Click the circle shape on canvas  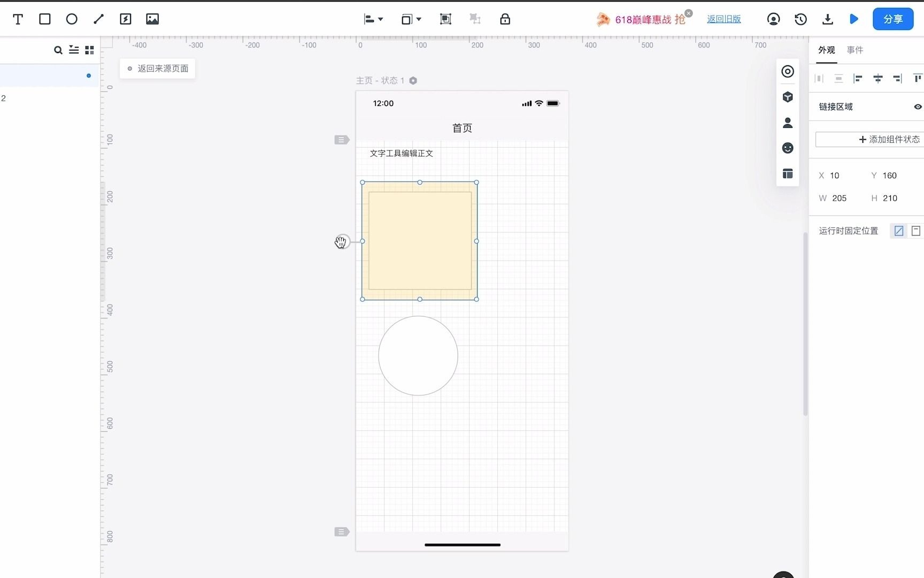click(418, 356)
